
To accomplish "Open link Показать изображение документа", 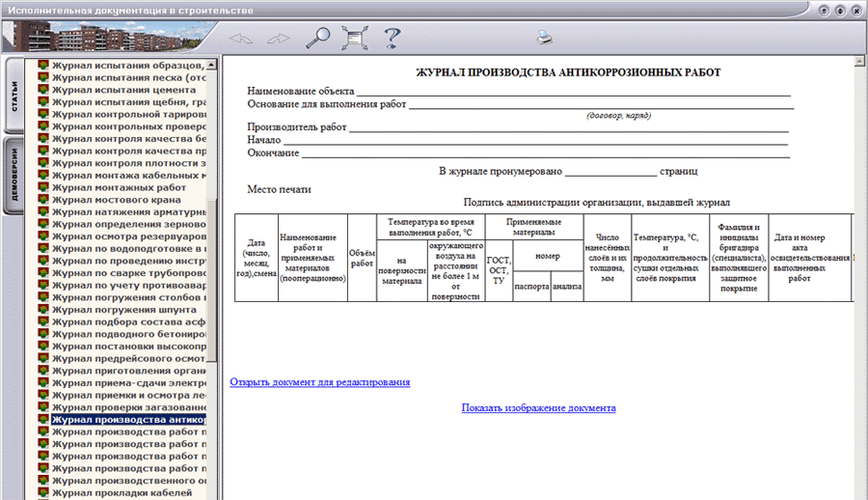I will pos(538,408).
